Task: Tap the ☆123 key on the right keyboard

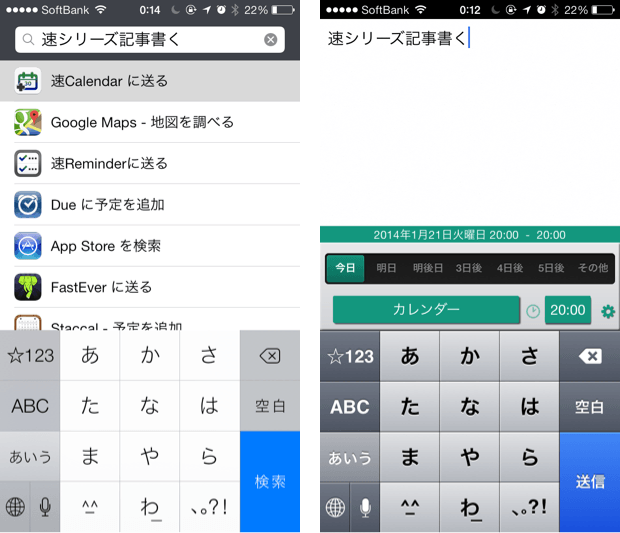Action: 350,356
